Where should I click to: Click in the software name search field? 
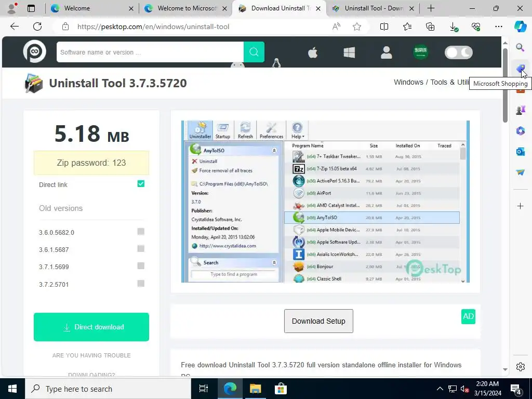[150, 52]
